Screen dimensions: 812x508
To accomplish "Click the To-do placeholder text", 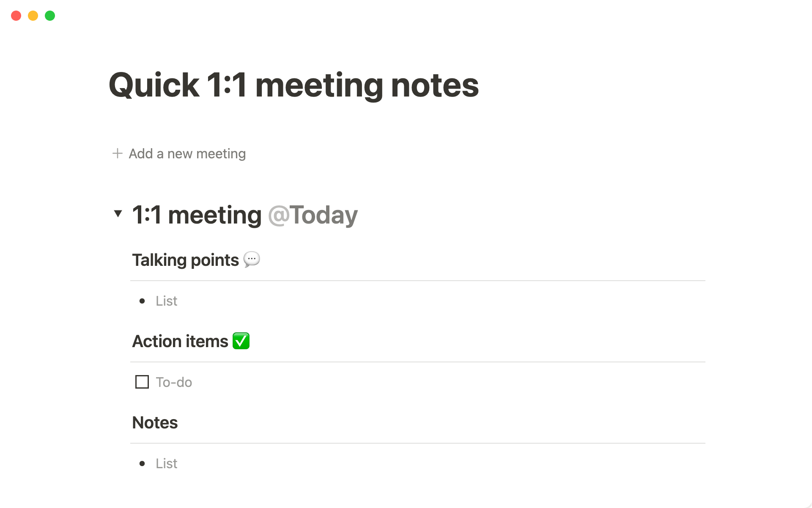I will (174, 382).
